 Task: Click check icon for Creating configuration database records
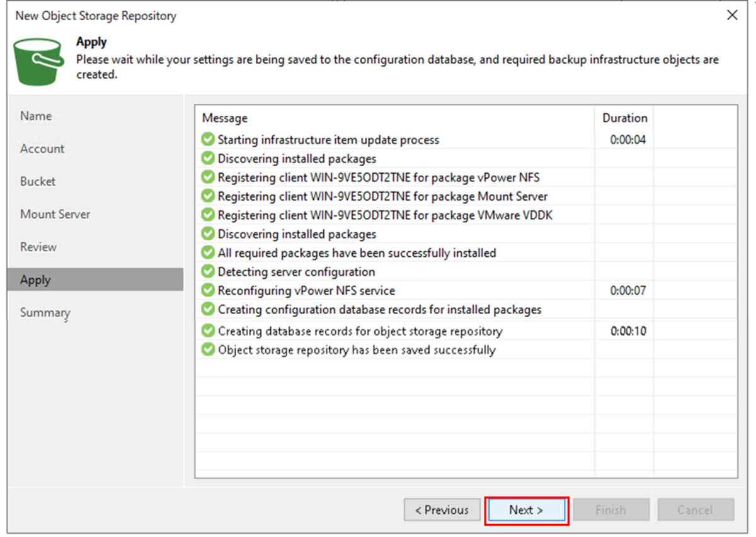tap(208, 309)
